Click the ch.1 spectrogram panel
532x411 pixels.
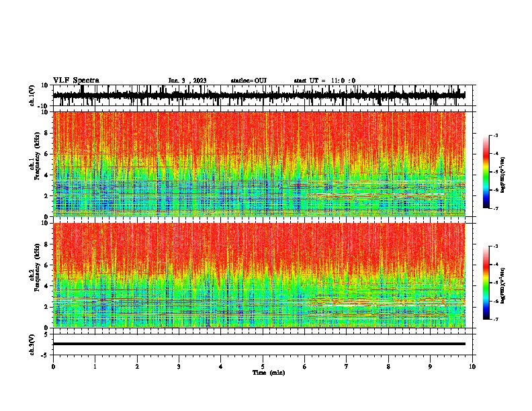point(259,164)
